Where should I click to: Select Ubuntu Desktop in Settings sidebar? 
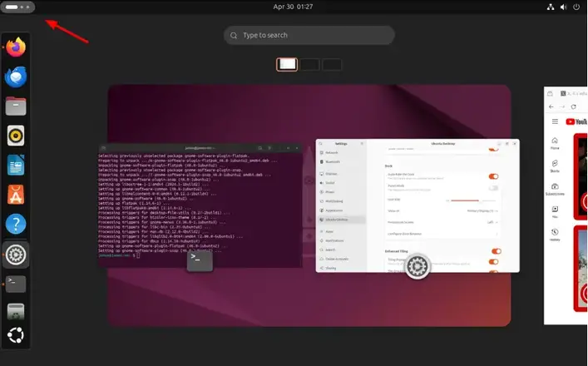tap(341, 220)
